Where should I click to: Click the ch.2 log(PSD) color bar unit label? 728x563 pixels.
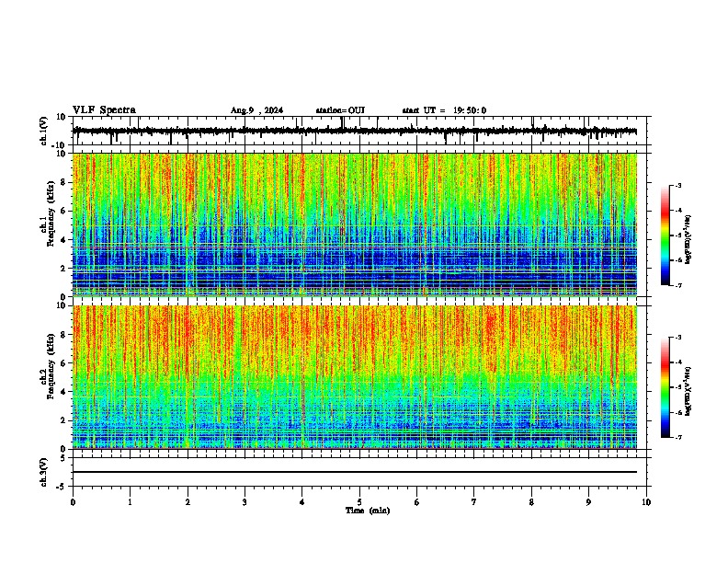[x=688, y=392]
